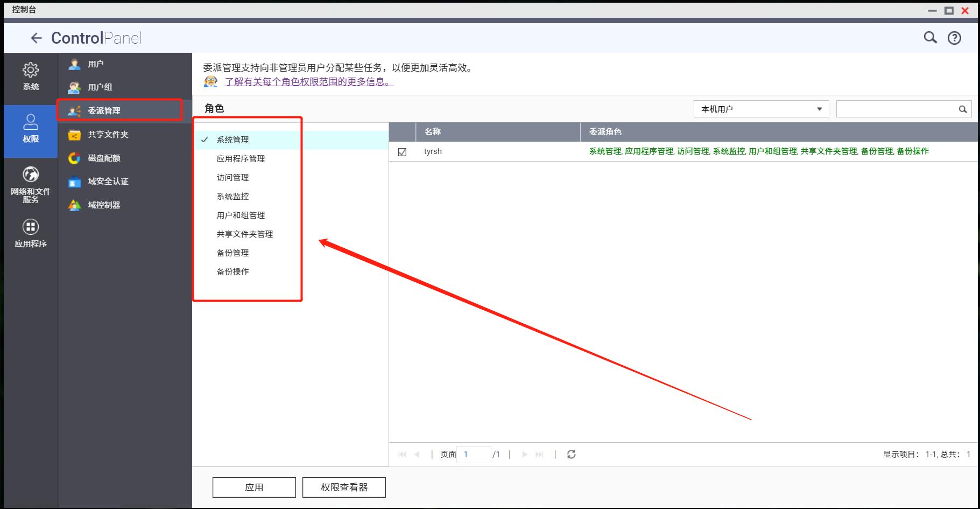980x509 pixels.
Task: Open the role permissions info link
Action: click(307, 82)
